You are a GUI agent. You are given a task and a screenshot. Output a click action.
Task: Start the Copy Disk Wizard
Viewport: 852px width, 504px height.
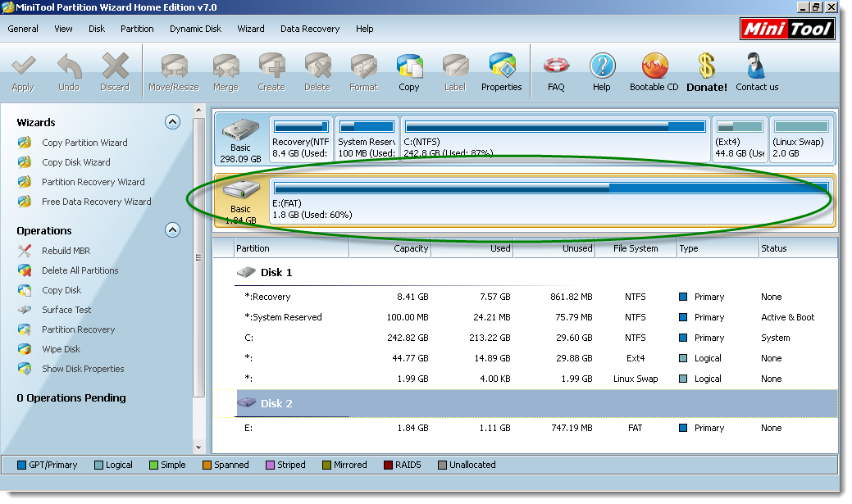(75, 162)
